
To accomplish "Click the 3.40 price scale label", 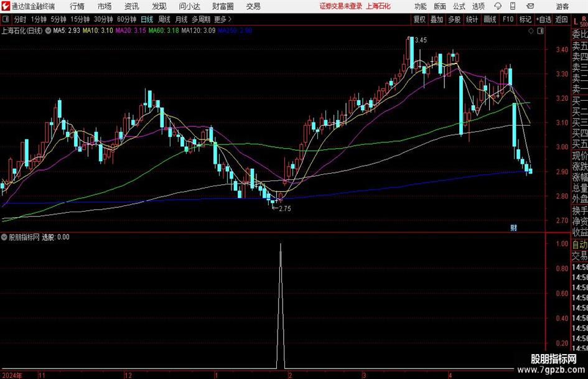I will 562,49.
